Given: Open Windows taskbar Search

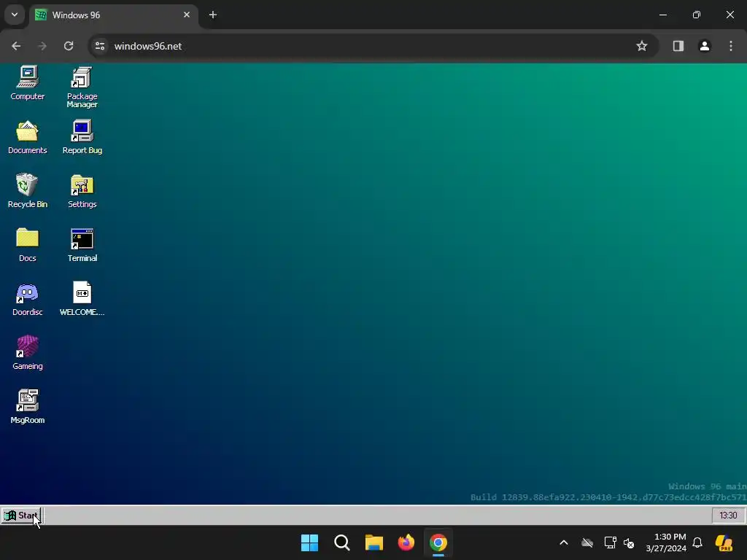Looking at the screenshot, I should 341,542.
